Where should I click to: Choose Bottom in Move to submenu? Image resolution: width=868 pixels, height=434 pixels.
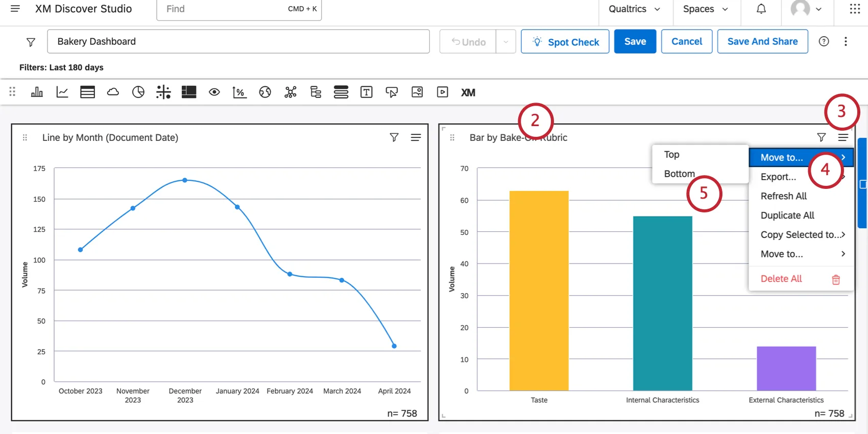coord(679,174)
